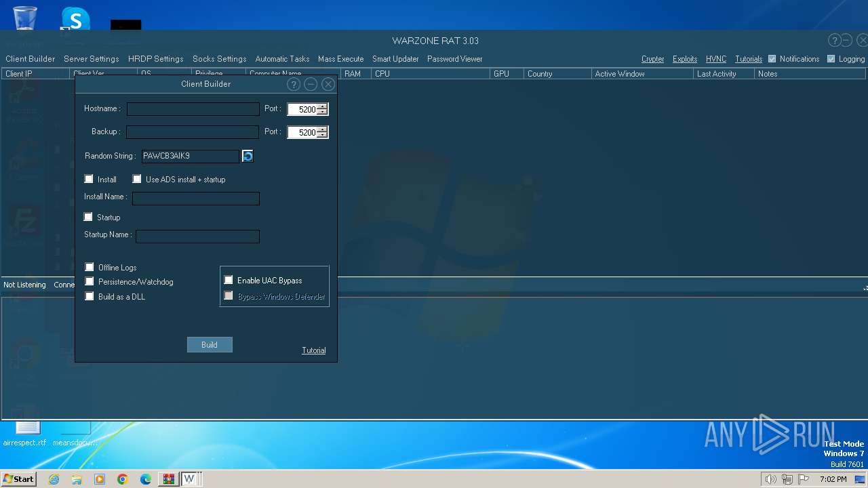Toggle the Notifications checkbox
868x488 pixels.
point(772,59)
